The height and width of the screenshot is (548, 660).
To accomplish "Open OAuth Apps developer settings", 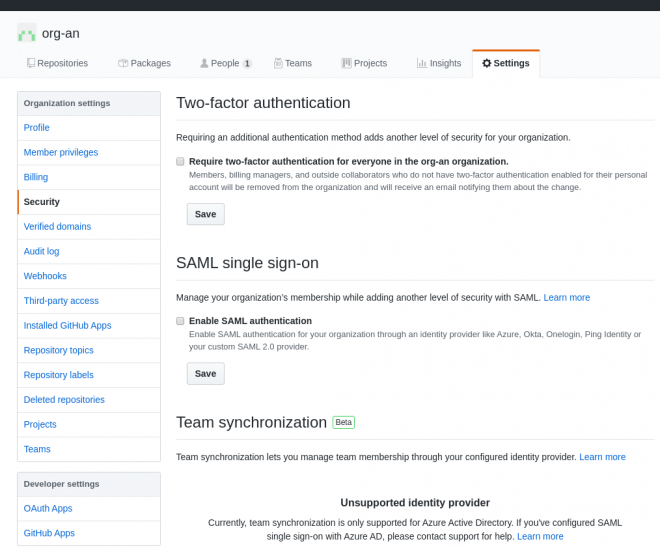I will [89, 508].
